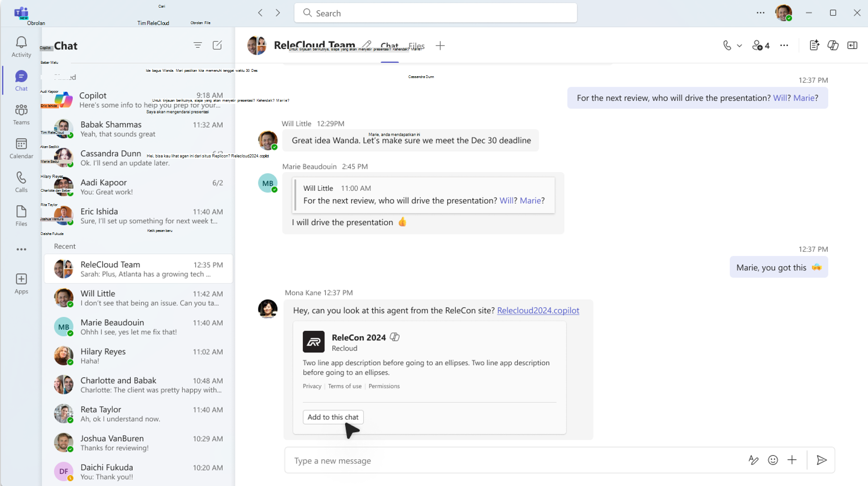This screenshot has width=868, height=486.
Task: Click Mona Kane's avatar in conversation
Action: click(x=268, y=309)
